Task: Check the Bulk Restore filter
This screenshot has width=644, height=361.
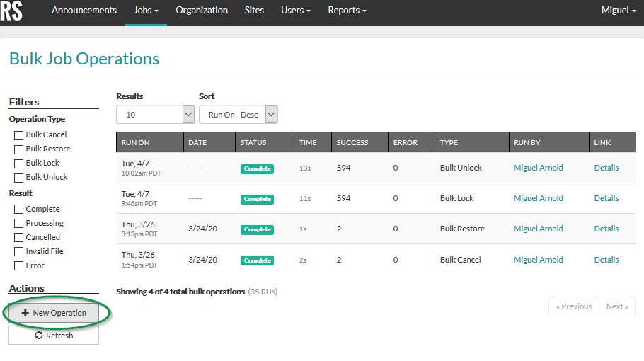Action: [18, 149]
